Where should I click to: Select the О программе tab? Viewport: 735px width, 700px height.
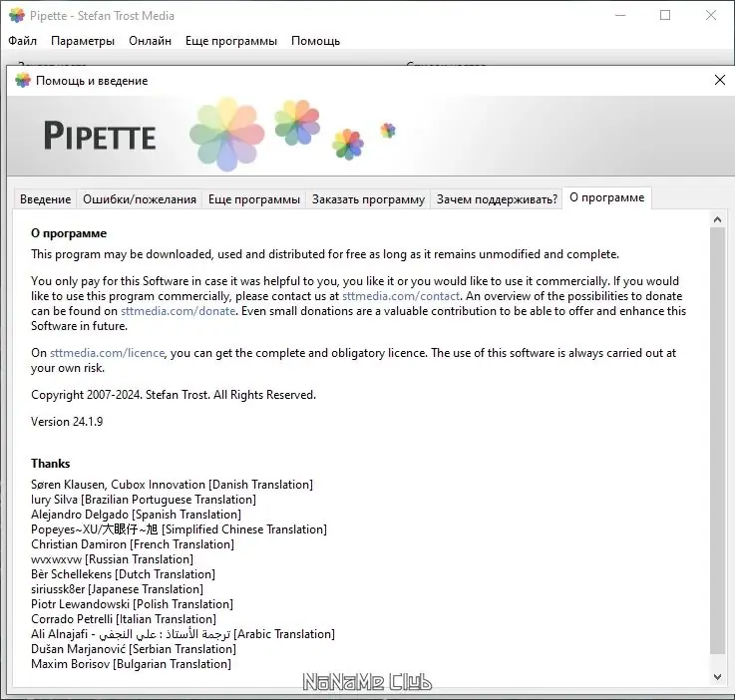[x=607, y=197]
